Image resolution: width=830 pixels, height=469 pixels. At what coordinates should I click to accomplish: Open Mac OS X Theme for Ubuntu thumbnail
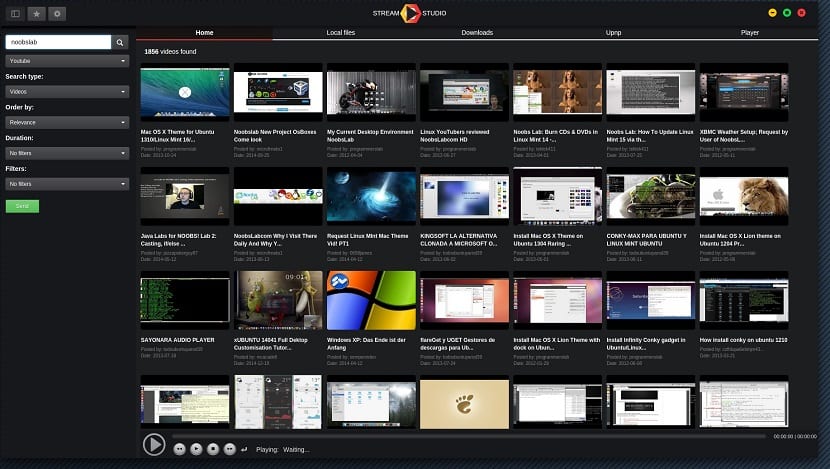coord(185,93)
